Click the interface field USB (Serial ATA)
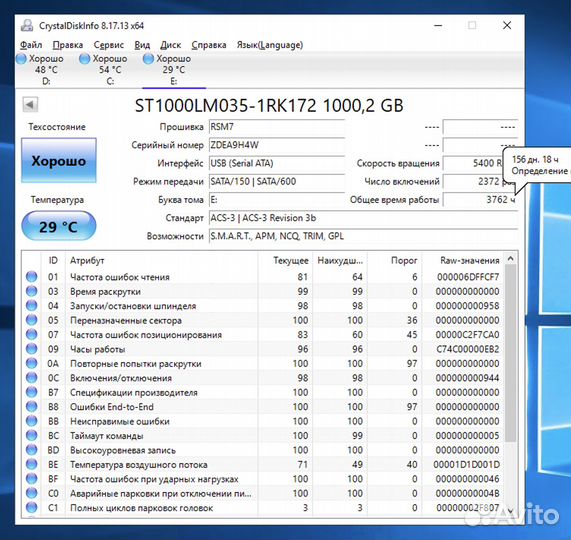Screen dimensions: 571x540 pos(277,163)
